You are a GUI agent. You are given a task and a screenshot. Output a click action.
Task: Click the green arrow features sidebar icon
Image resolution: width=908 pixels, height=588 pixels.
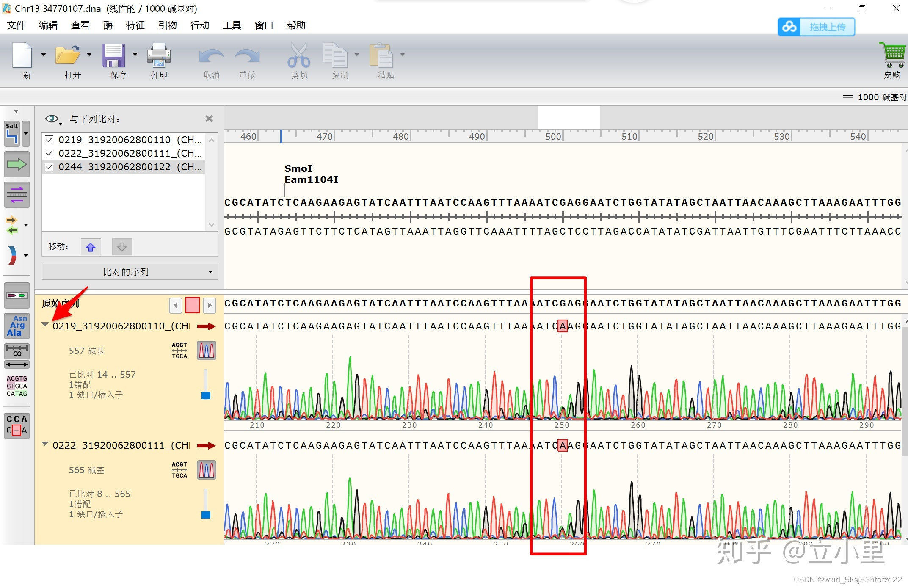(x=17, y=164)
